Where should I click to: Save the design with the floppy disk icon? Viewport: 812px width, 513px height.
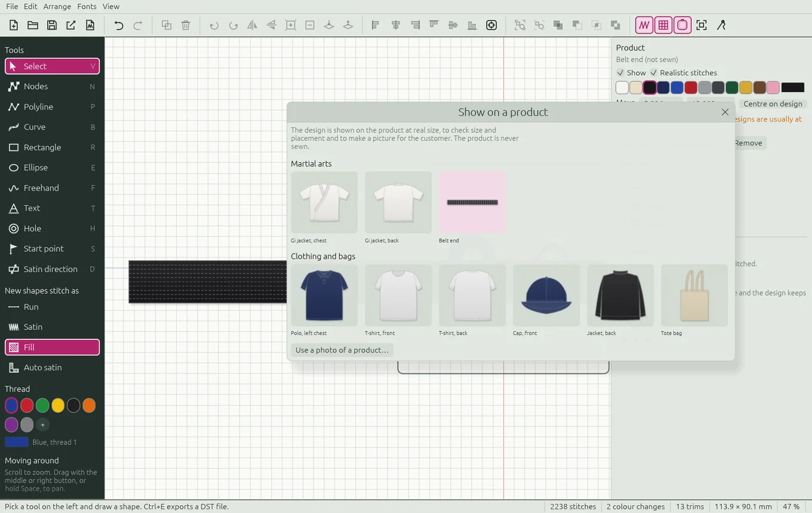point(52,25)
